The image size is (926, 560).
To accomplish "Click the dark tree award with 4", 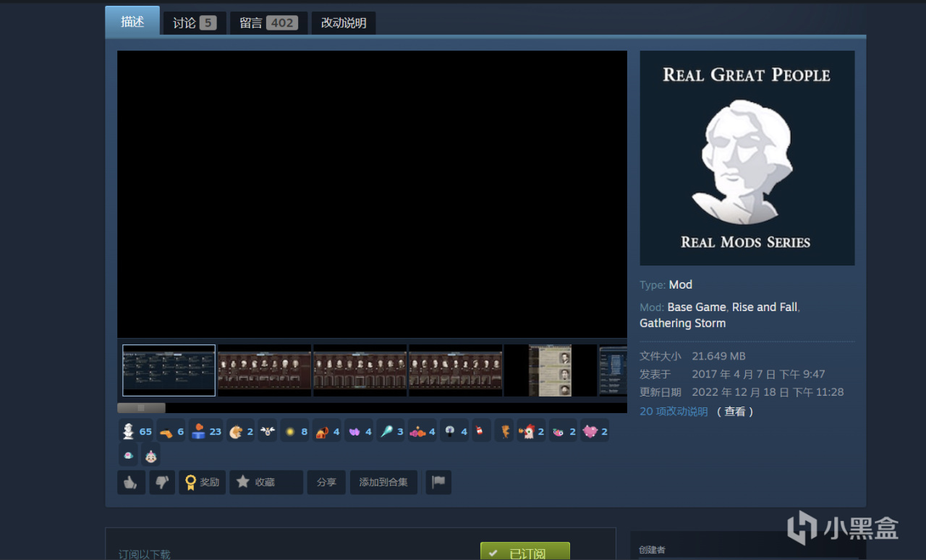I will 454,432.
